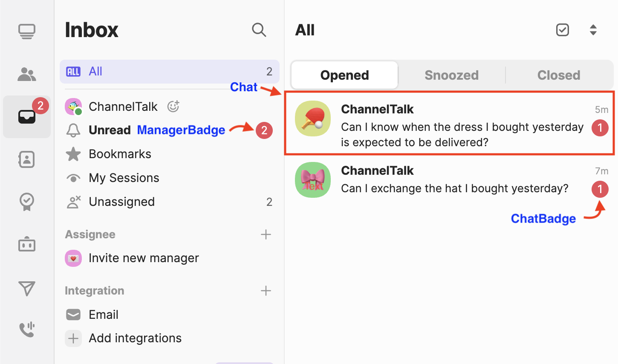Screen dimensions: 618x364
Task: Switch to the Opened tab
Action: tap(344, 75)
